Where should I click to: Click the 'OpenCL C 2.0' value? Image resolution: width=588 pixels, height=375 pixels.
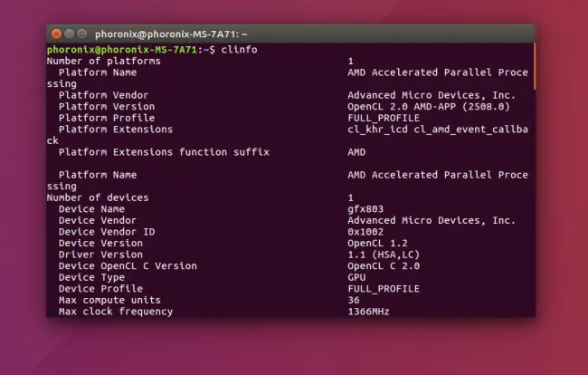[x=384, y=265]
